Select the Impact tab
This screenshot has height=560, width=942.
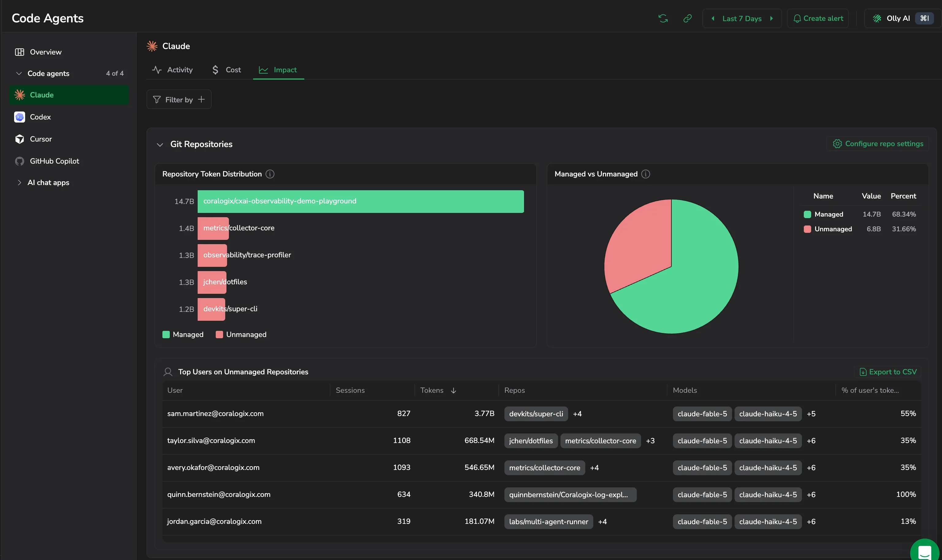pyautogui.click(x=278, y=70)
